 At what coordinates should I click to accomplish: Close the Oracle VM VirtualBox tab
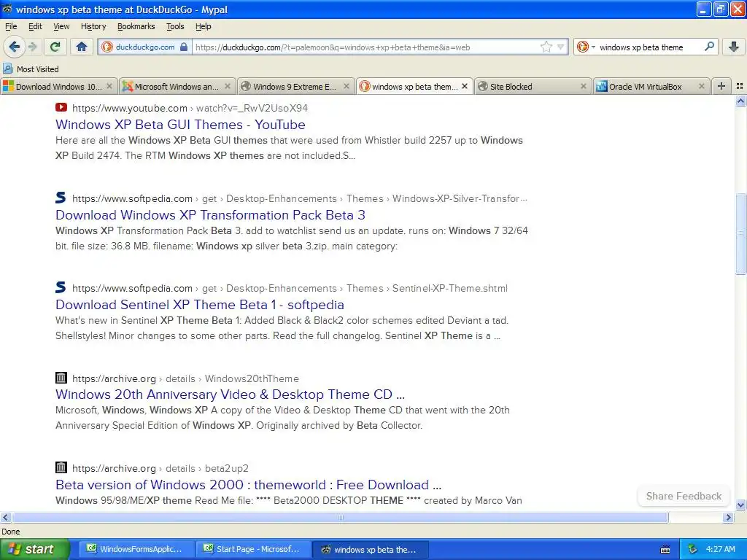coord(701,86)
